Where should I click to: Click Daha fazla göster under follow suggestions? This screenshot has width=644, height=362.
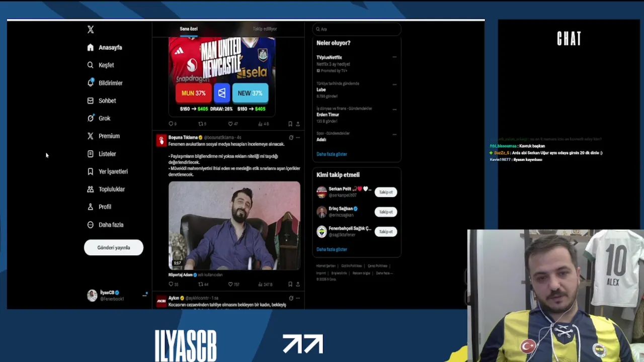[x=332, y=249]
